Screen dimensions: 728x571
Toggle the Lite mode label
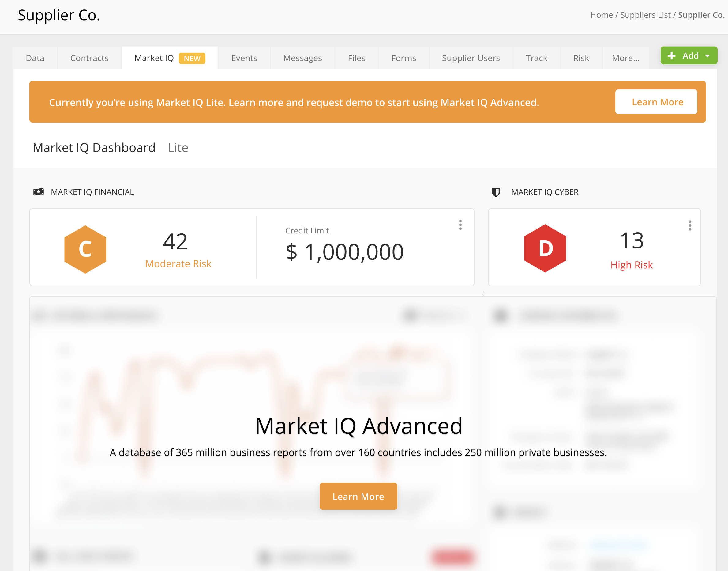point(178,147)
